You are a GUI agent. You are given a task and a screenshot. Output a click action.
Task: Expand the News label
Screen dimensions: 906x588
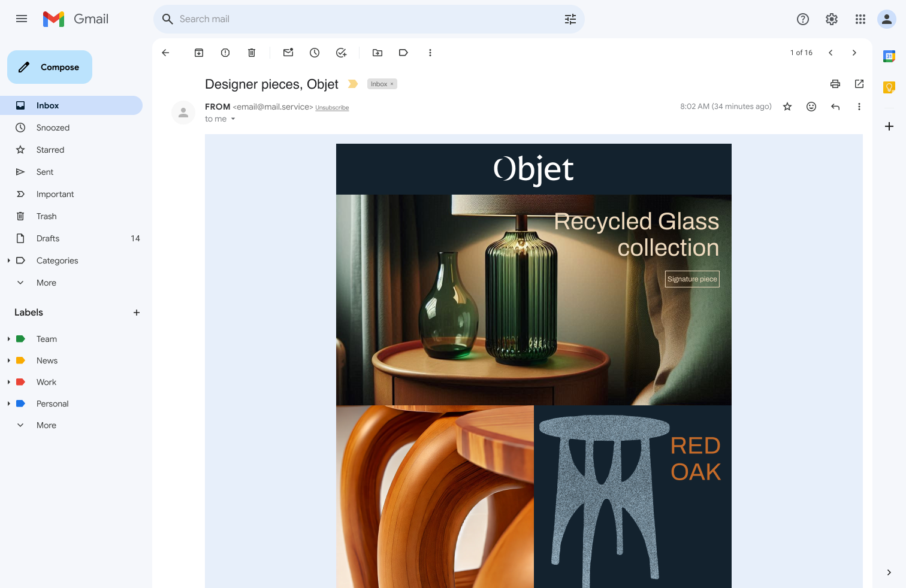pyautogui.click(x=8, y=360)
